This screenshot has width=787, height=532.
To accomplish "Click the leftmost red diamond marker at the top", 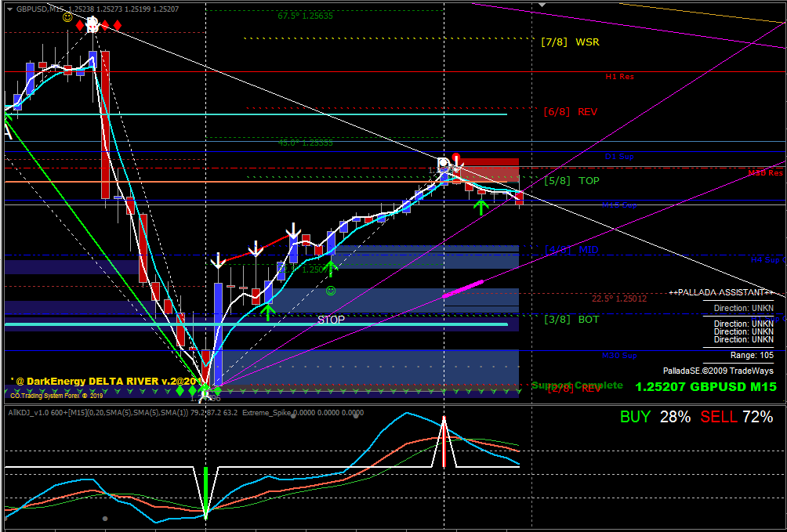I will (x=80, y=24).
